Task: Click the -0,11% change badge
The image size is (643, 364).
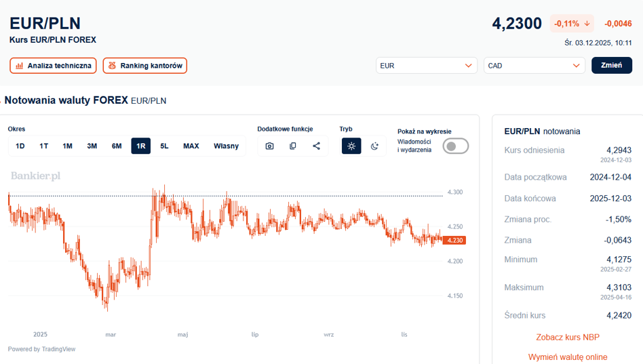Action: (x=572, y=23)
